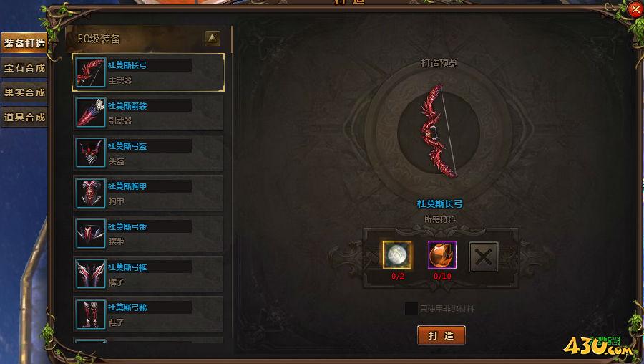Open the 宝石合成 tab

[x=24, y=68]
